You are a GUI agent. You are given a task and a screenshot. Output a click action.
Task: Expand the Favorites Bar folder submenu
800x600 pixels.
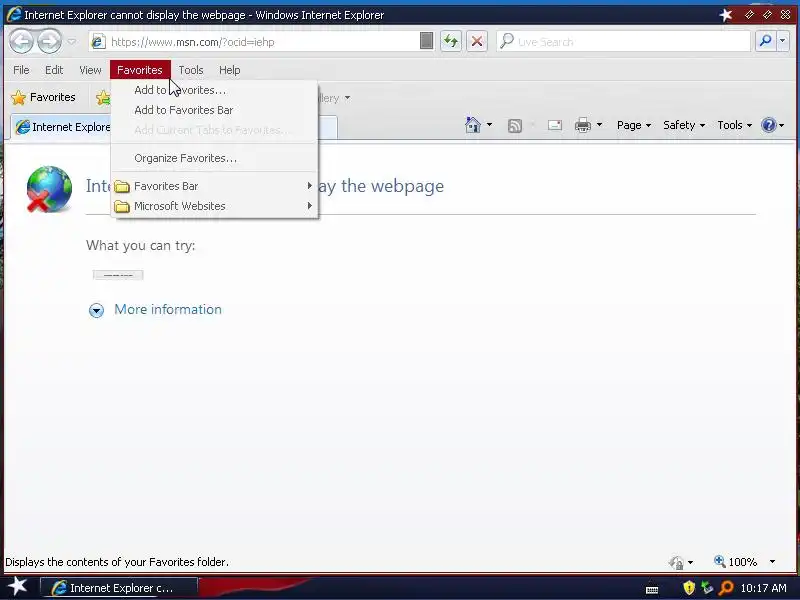point(214,186)
